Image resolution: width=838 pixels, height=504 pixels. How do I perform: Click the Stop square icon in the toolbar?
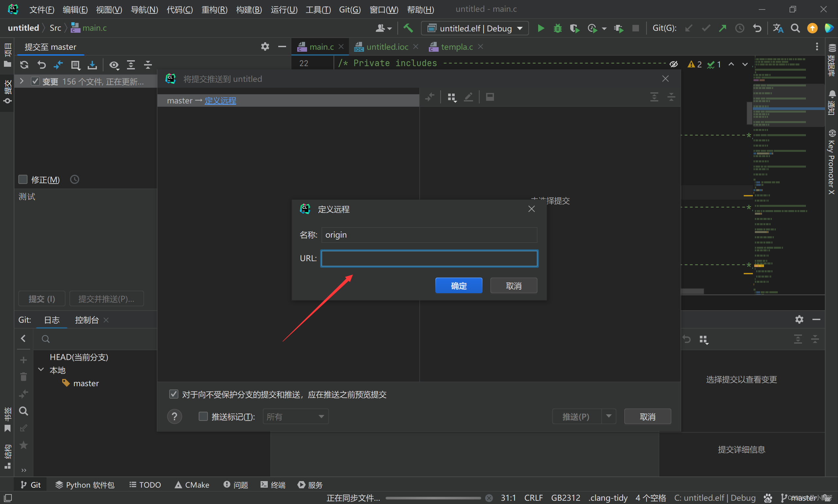click(635, 28)
